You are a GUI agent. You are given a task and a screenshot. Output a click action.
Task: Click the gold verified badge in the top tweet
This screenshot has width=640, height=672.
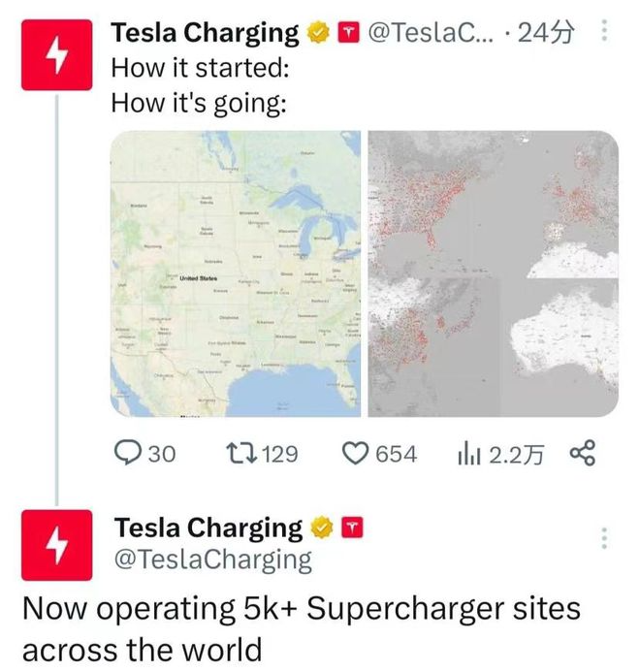coord(317,34)
